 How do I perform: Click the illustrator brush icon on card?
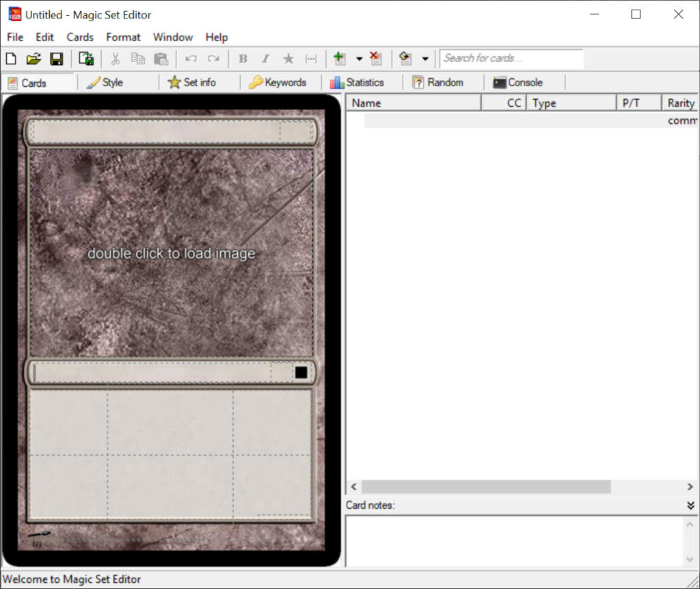point(39,534)
